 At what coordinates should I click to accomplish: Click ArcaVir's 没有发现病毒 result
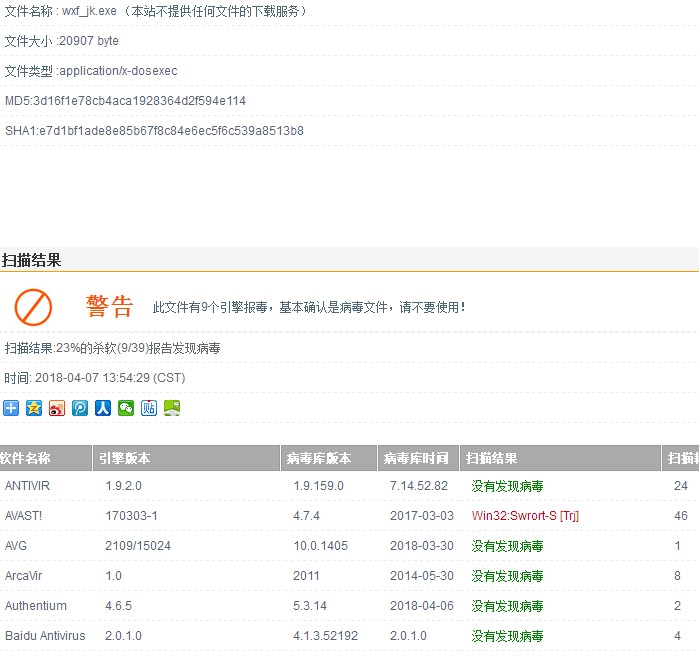pyautogui.click(x=507, y=576)
